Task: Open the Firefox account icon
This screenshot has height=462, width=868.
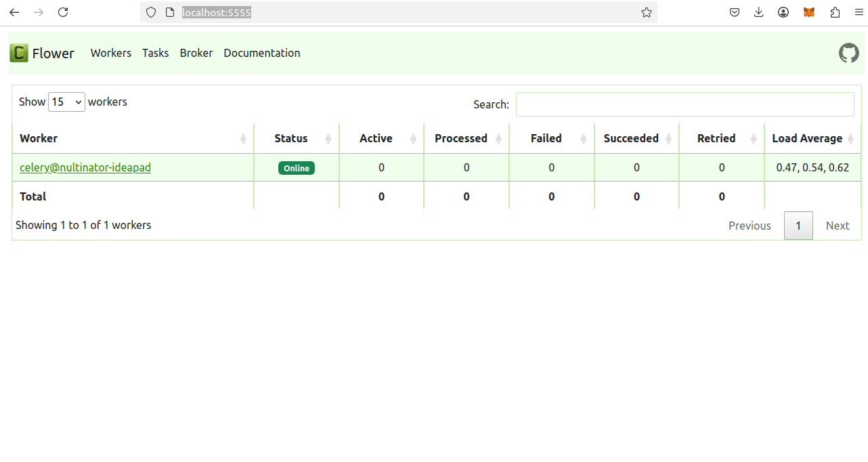Action: (x=783, y=12)
